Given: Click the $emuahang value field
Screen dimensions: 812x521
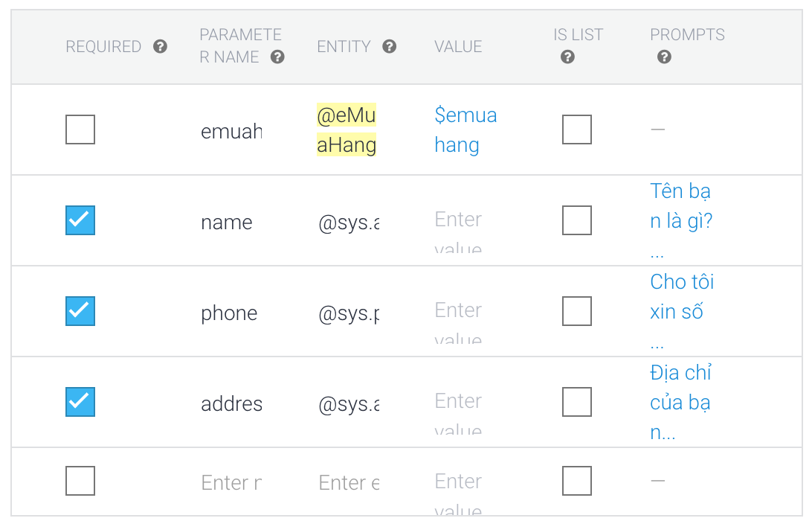Looking at the screenshot, I should (465, 130).
